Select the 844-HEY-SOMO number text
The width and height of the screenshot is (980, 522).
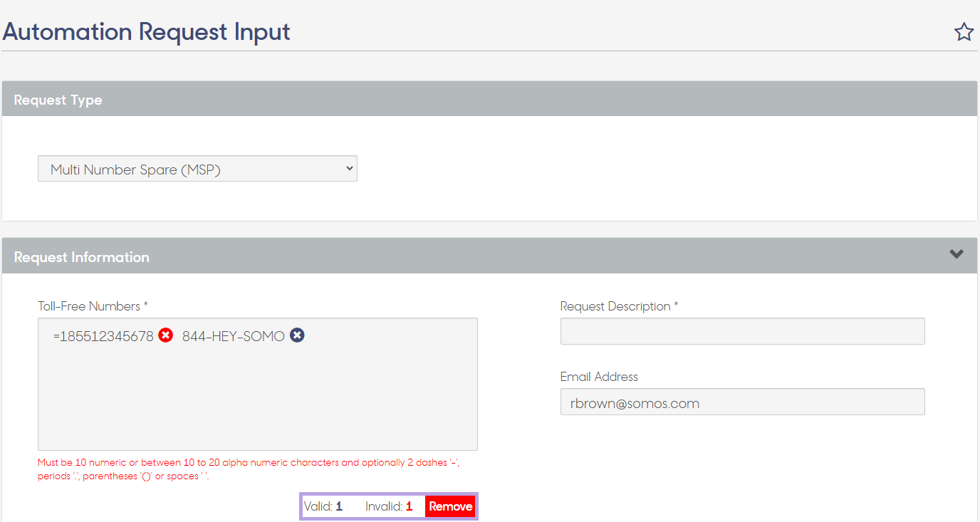pos(234,336)
